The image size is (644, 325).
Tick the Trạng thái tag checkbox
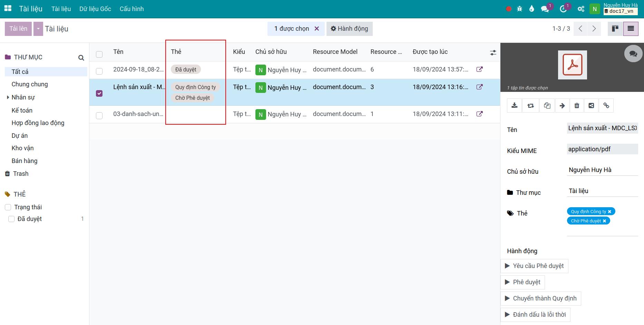(x=8, y=207)
